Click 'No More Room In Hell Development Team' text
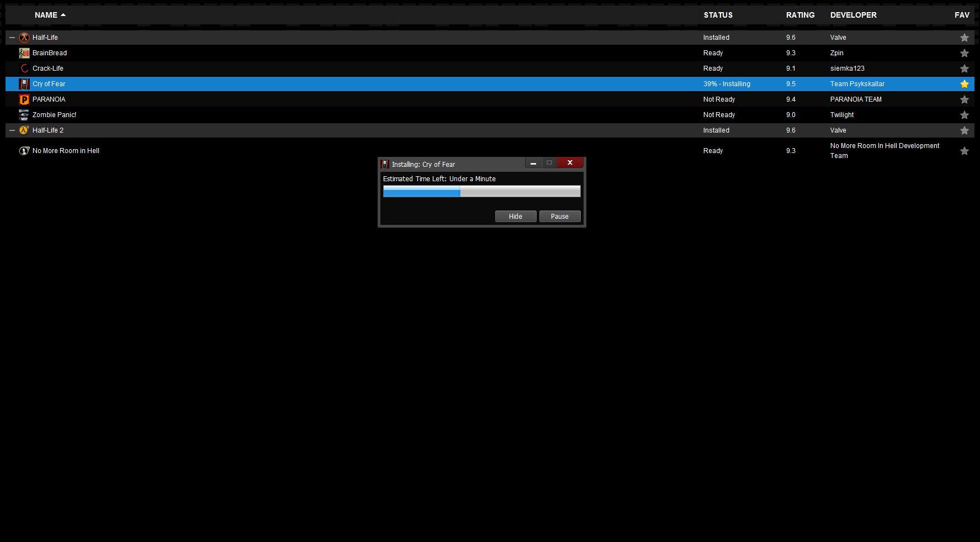The width and height of the screenshot is (980, 542). pyautogui.click(x=885, y=151)
